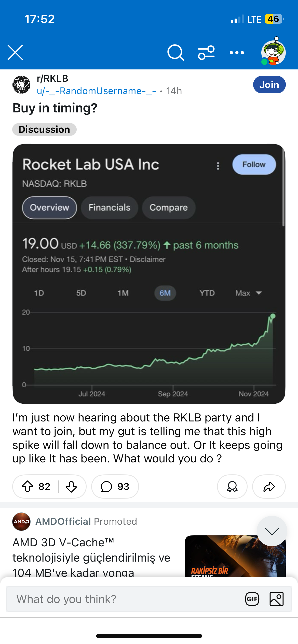This screenshot has height=644, width=298.
Task: Give an award to the post
Action: pos(232,487)
